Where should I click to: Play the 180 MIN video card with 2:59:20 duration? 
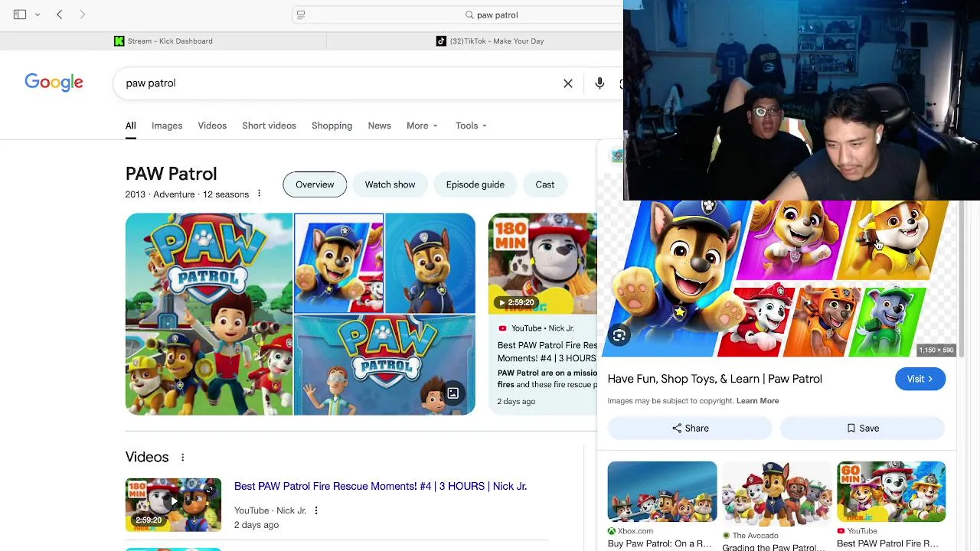(x=543, y=263)
